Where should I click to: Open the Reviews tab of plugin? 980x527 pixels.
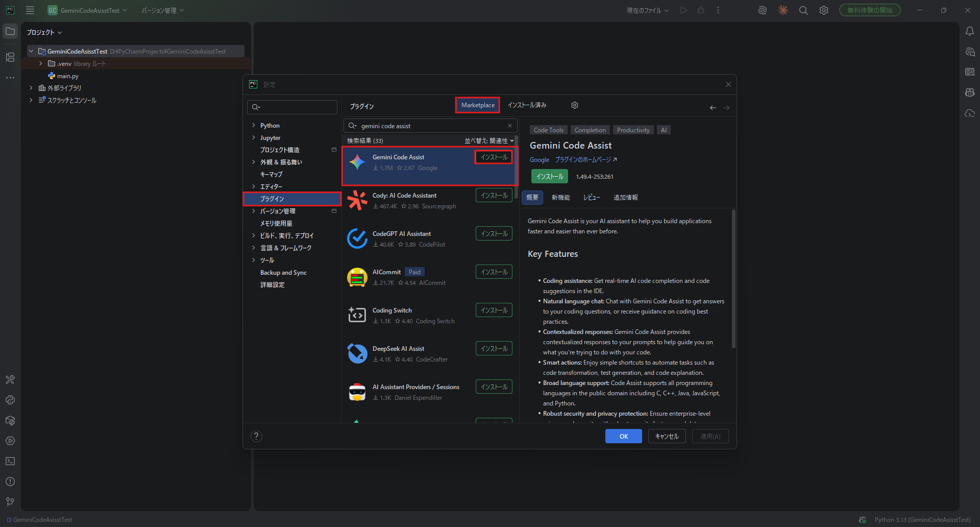[591, 198]
